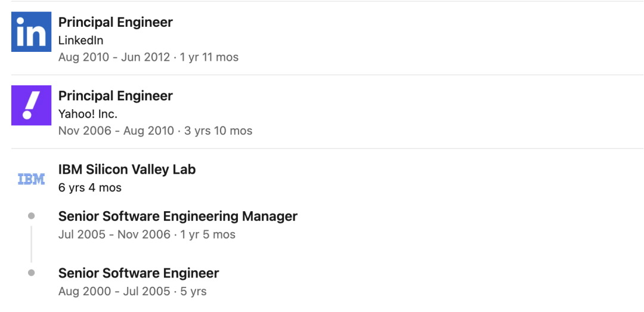Click the Senior Software Engineering Manager timeline dot

[x=31, y=216]
